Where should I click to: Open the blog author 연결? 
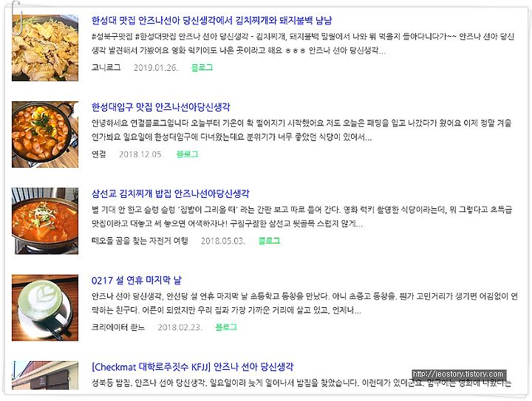[x=99, y=154]
